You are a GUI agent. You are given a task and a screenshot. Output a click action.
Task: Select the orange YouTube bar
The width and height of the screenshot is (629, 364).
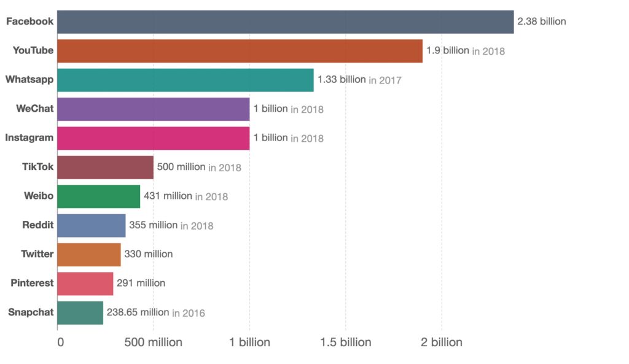pos(240,51)
